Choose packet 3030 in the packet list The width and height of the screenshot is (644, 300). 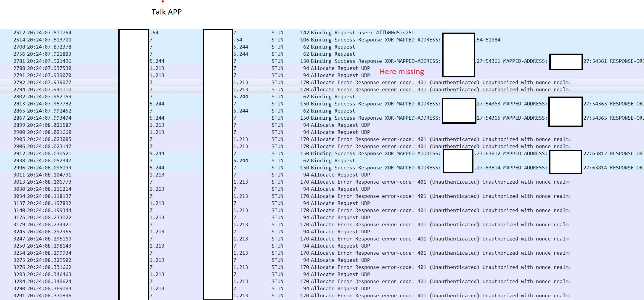[322, 189]
